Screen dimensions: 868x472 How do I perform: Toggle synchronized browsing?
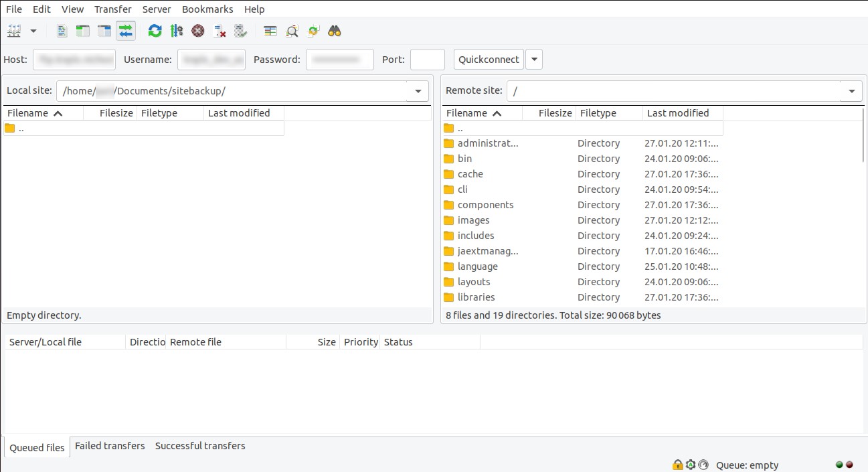[x=313, y=31]
